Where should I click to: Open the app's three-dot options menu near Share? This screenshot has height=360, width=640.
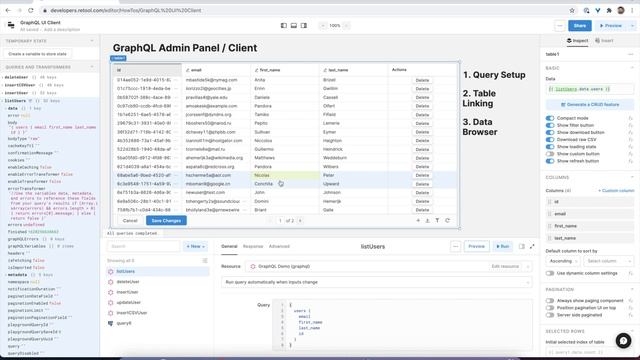[560, 25]
